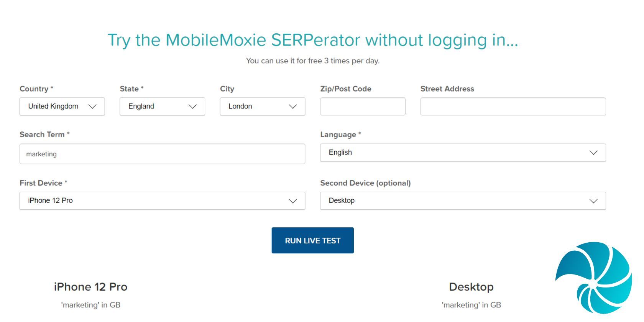Focus the Zip/Post Code field

pyautogui.click(x=363, y=107)
